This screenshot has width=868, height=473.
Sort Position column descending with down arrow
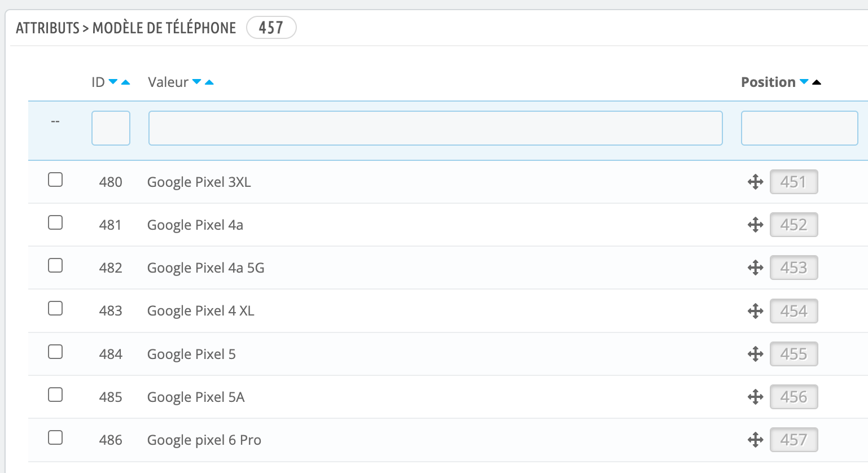coord(804,82)
